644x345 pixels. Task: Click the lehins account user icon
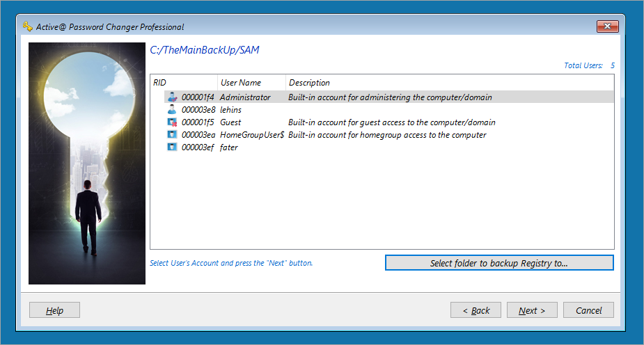tap(172, 109)
